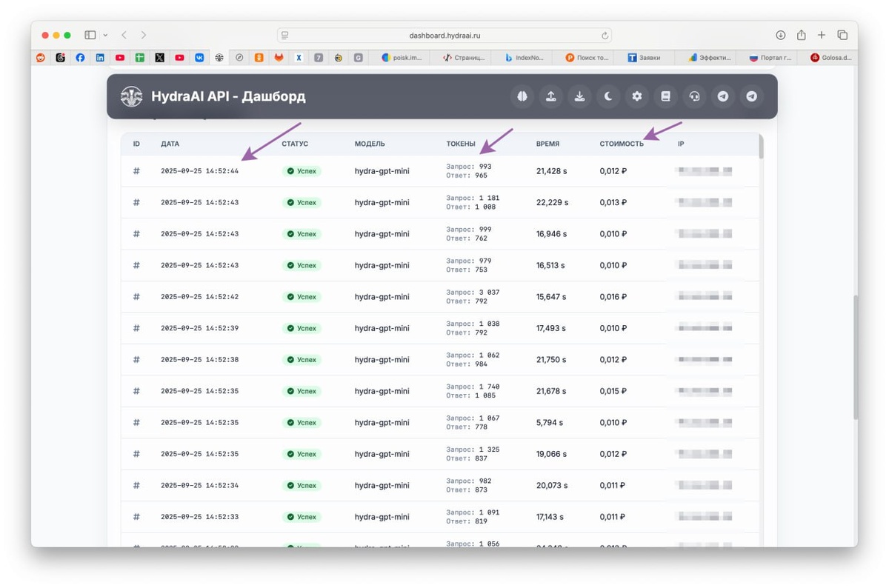Open the GitLab fox pinned tab
The image size is (889, 588).
pos(279,57)
